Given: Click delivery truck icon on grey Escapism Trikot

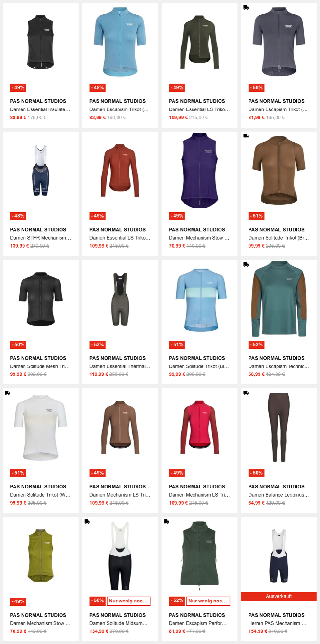Looking at the screenshot, I should coord(246,8).
